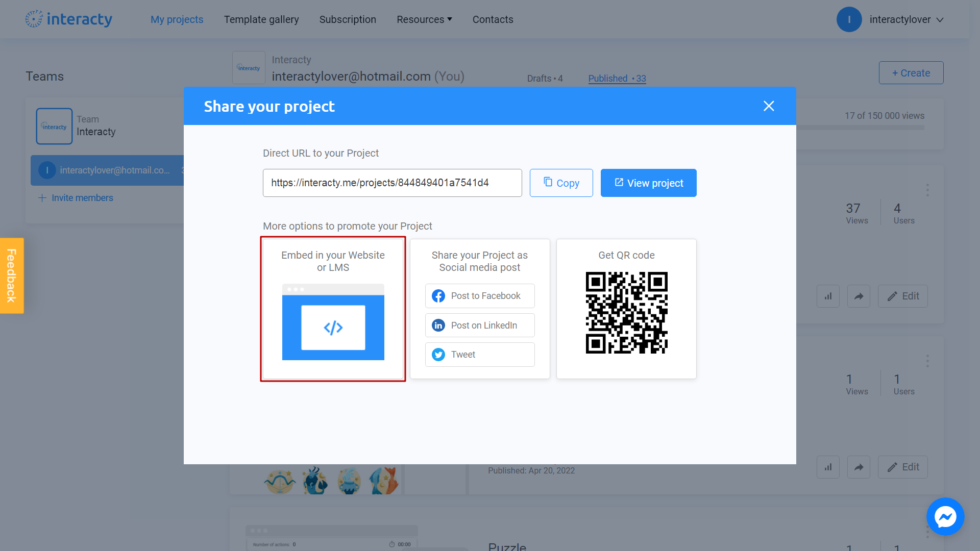Click the QR code image to download
The height and width of the screenshot is (551, 980).
626,313
